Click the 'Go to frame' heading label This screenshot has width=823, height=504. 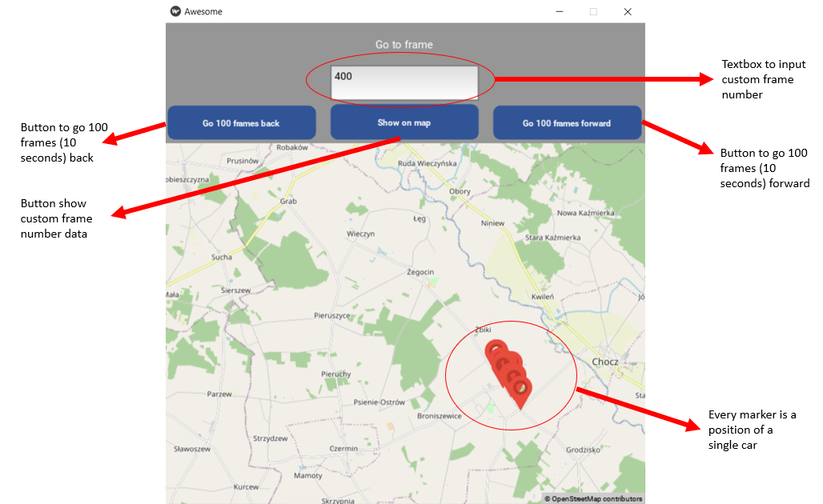pos(404,45)
